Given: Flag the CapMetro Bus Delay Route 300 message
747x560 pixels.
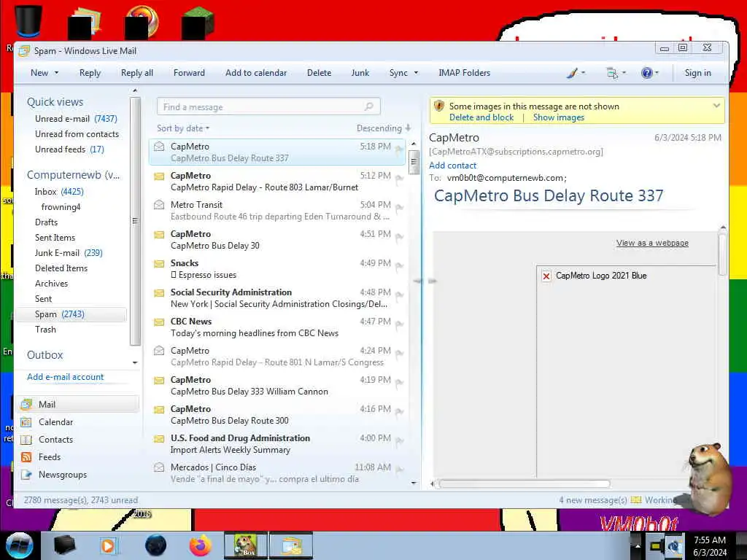Looking at the screenshot, I should [399, 413].
